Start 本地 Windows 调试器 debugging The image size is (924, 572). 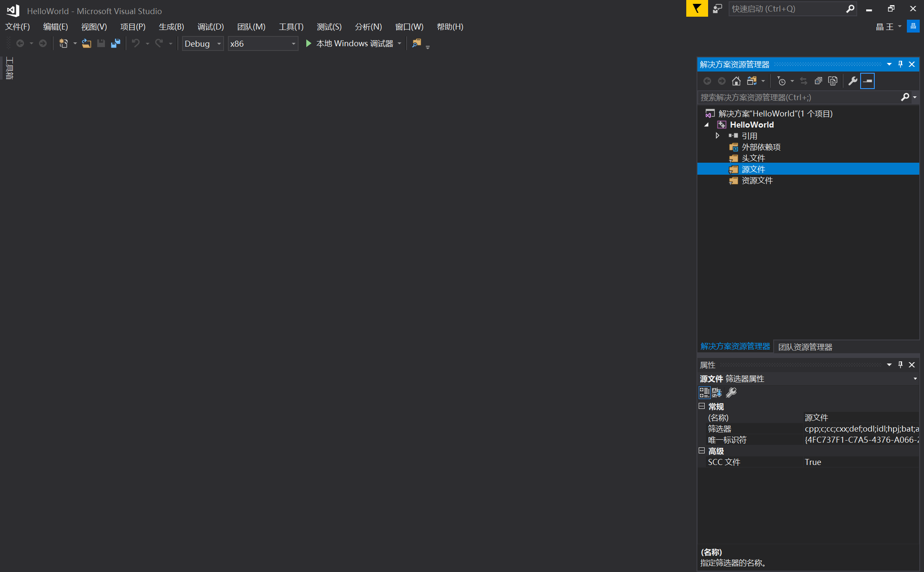click(x=350, y=44)
